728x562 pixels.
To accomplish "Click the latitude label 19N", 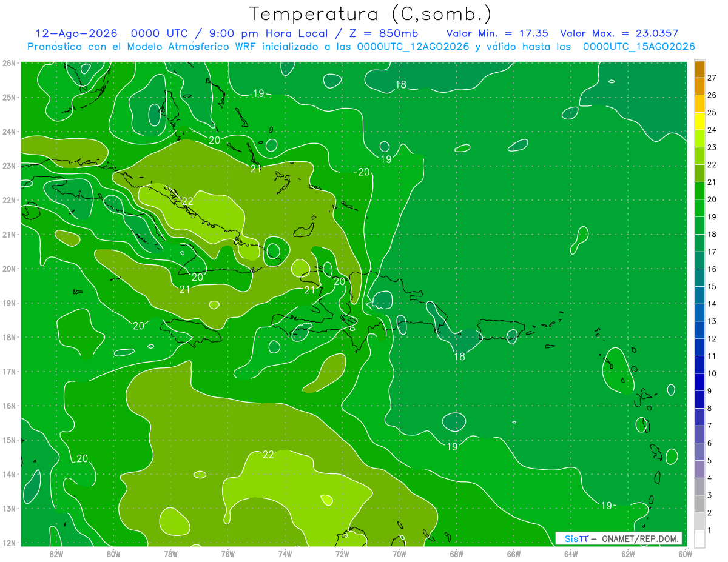I will pyautogui.click(x=9, y=303).
